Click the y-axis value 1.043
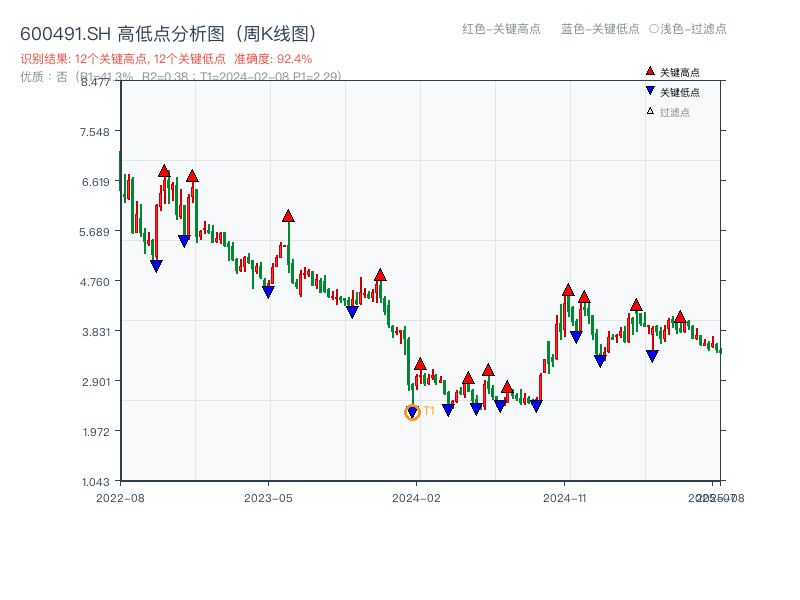This screenshot has height=600, width=800. click(95, 482)
